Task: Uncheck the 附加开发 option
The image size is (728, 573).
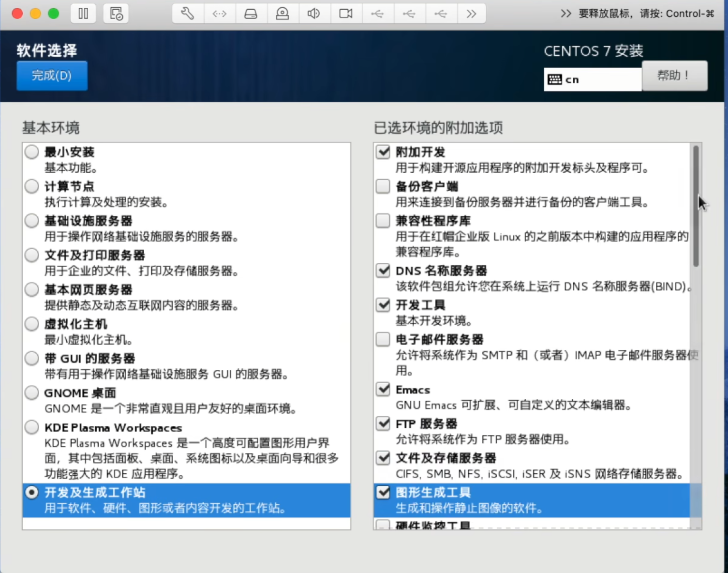Action: pos(383,151)
